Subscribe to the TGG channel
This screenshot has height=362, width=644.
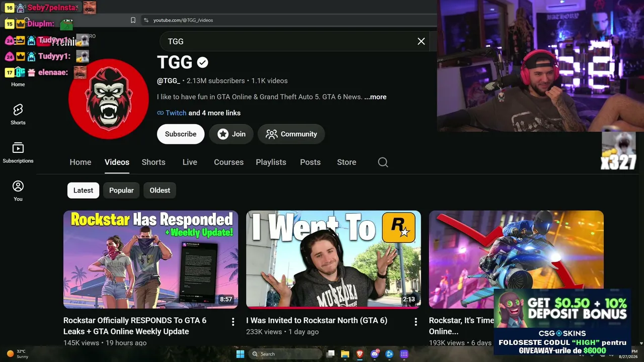click(x=181, y=134)
